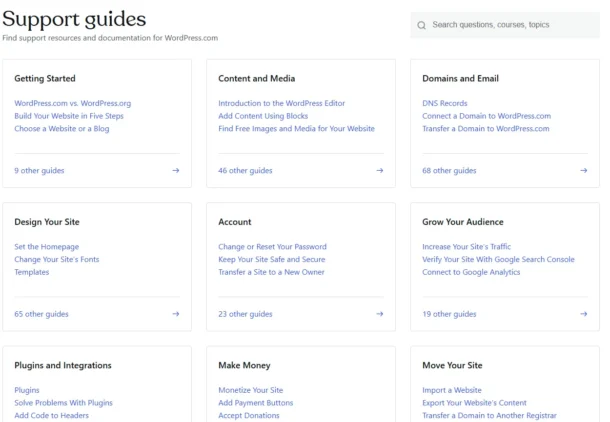This screenshot has height=422, width=610.
Task: Open Increase Your Site's Traffic guide
Action: (x=466, y=247)
